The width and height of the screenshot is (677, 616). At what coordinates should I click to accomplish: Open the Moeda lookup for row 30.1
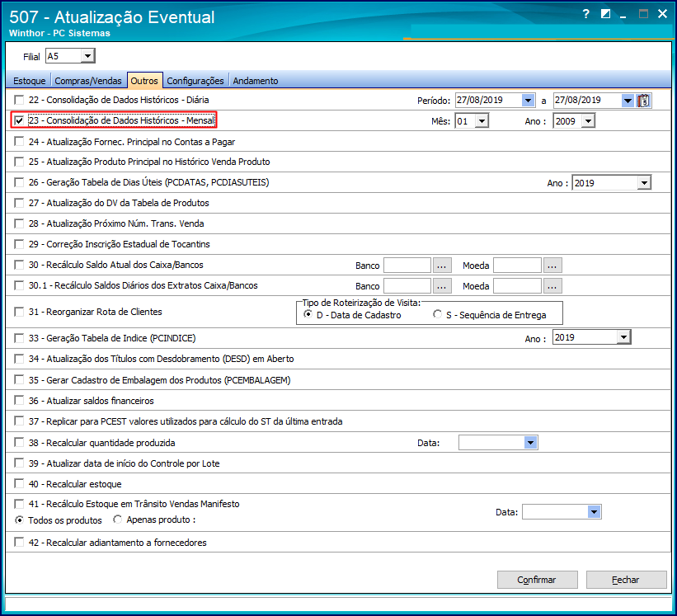pos(552,286)
